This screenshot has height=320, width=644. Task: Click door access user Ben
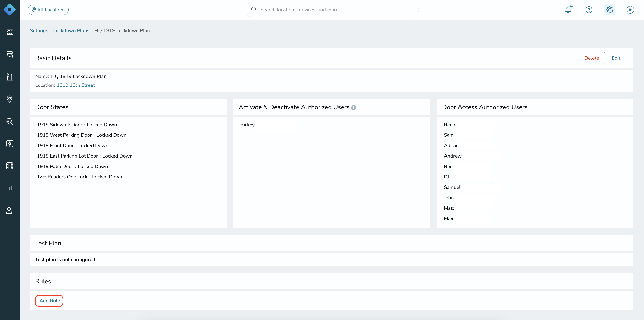pyautogui.click(x=448, y=167)
